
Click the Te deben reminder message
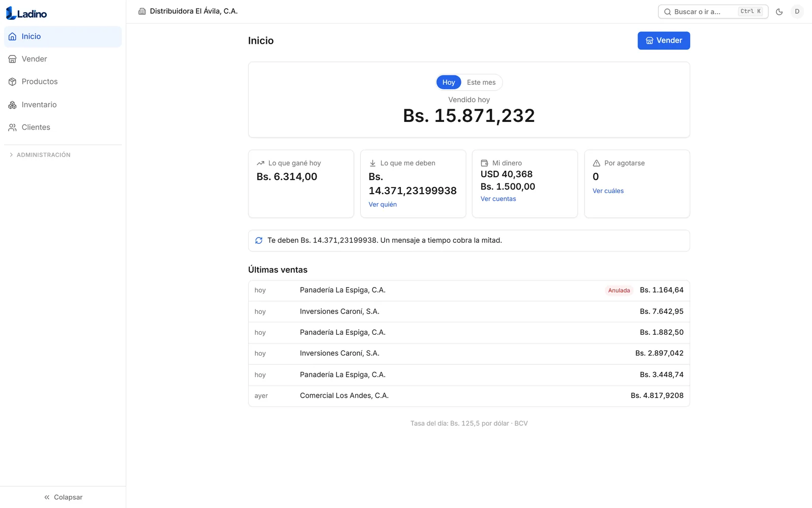pos(385,240)
